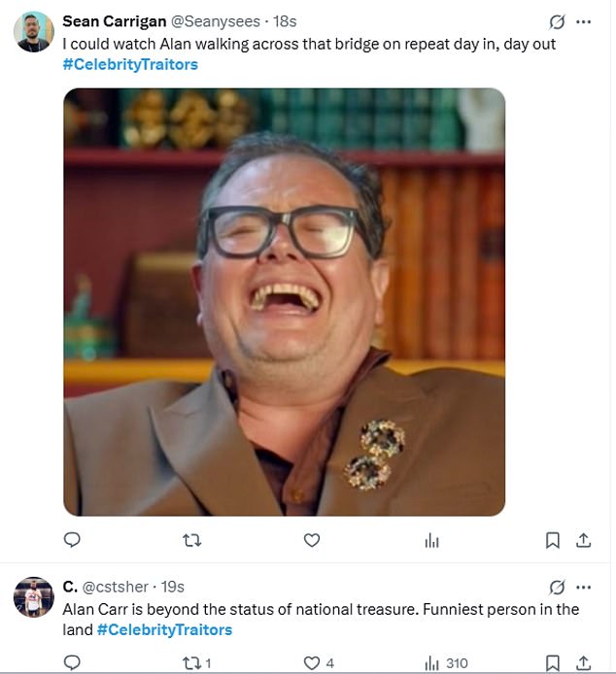View analytics for Sean Carrigan's tweet
Viewport: 616px width, 674px height.
pos(432,541)
